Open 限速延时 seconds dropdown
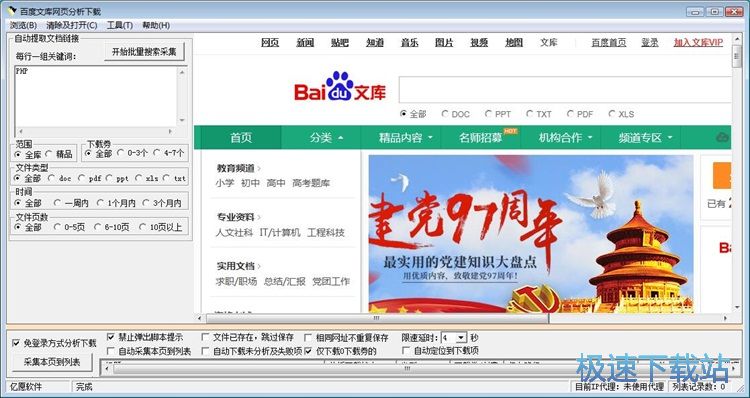Screen dimensions: 750x398 (461, 338)
